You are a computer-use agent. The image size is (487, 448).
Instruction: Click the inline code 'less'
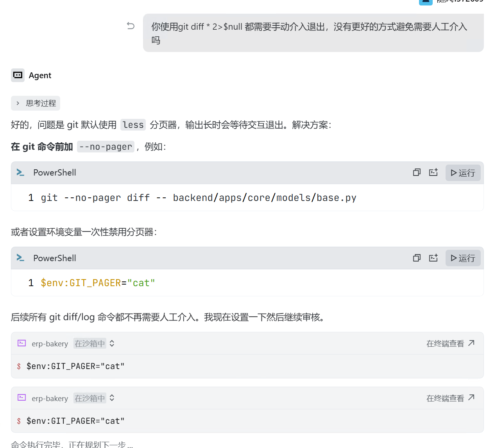(x=133, y=125)
